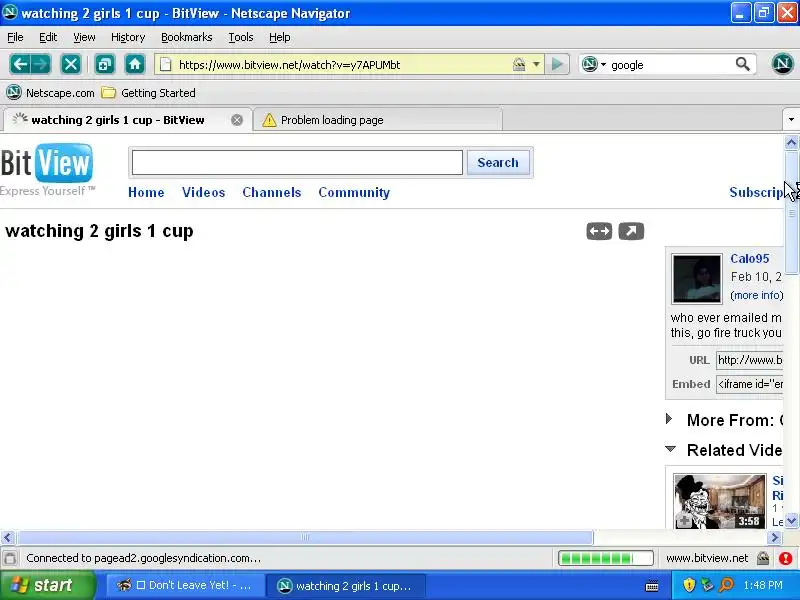The image size is (800, 600).
Task: Click the horizontal scrollbar thumb
Action: click(x=305, y=537)
